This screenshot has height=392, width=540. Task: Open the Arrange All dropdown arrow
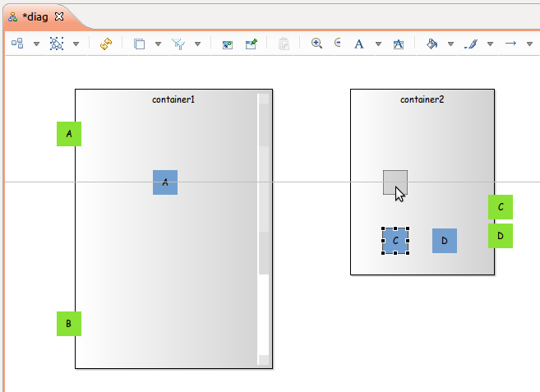pos(36,44)
